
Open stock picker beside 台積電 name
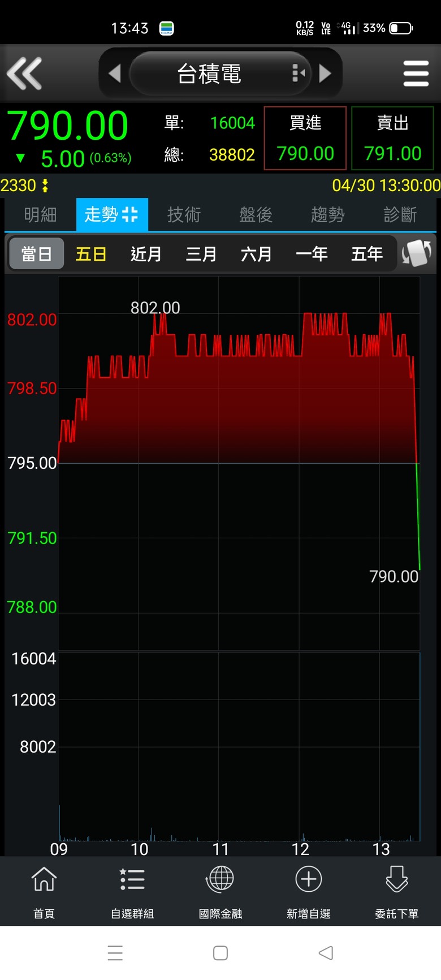pos(299,73)
